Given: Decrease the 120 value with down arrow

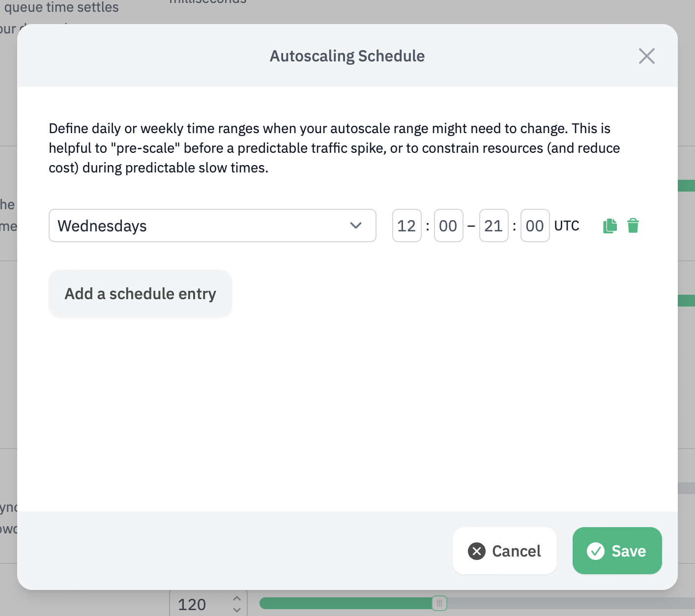Looking at the screenshot, I should point(237,610).
